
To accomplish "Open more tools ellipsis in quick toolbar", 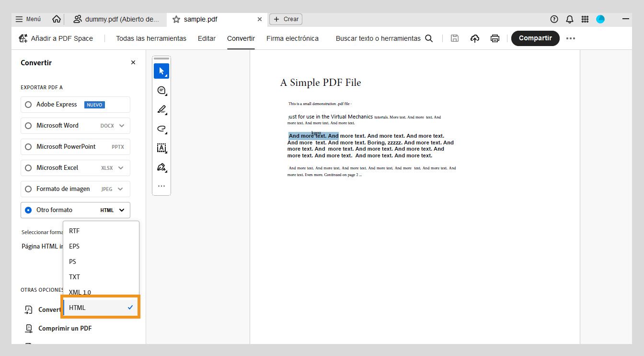I will click(x=161, y=186).
